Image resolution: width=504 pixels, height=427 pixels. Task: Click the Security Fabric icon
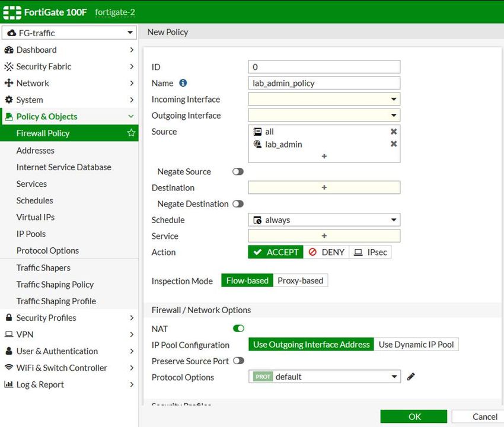point(9,66)
